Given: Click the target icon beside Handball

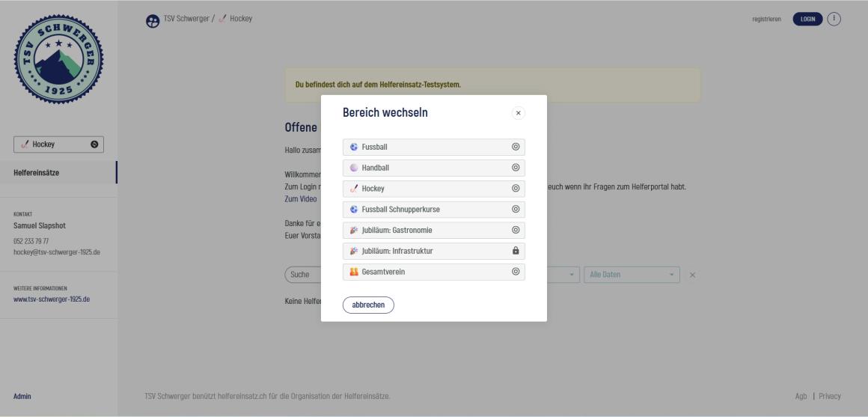Looking at the screenshot, I should point(516,168).
